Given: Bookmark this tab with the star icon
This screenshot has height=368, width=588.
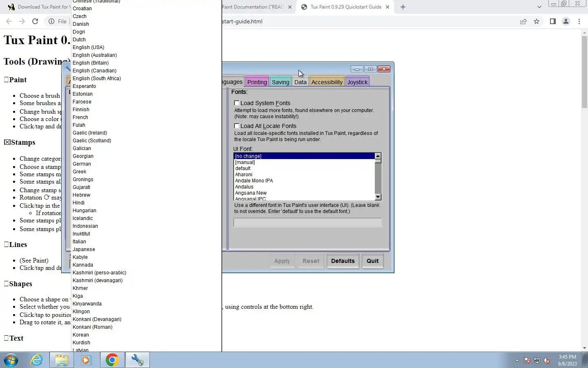Looking at the screenshot, I should [x=537, y=21].
